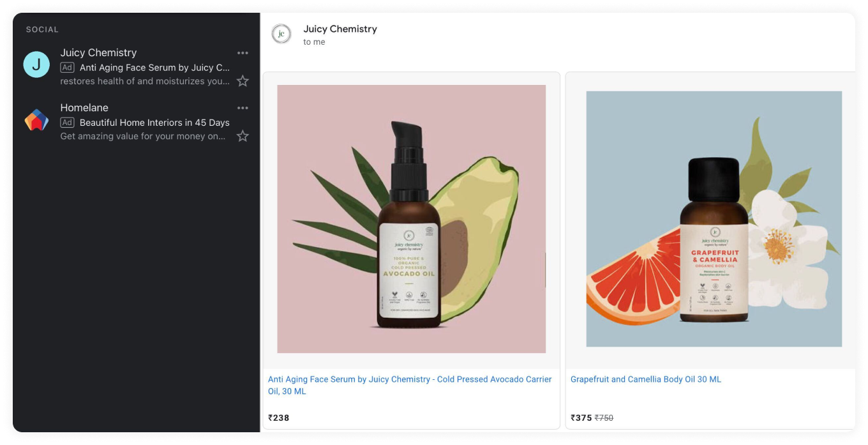Click the 'Get amazing value for your money' preview text

coord(143,136)
